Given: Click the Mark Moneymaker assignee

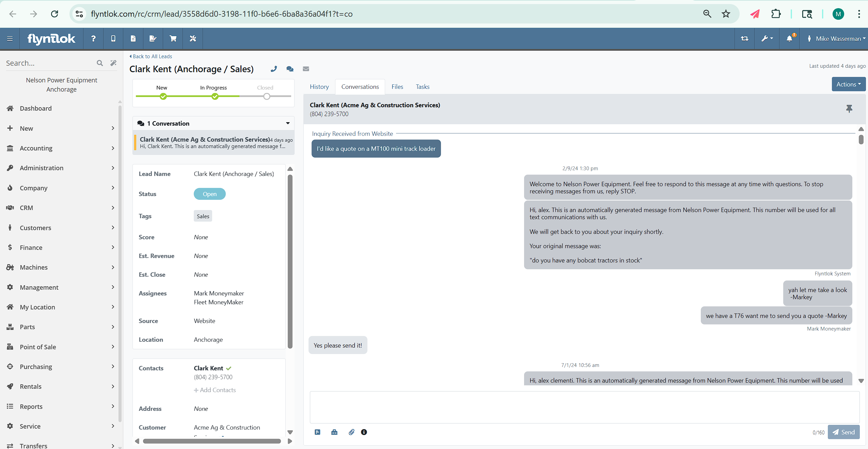Looking at the screenshot, I should point(219,293).
